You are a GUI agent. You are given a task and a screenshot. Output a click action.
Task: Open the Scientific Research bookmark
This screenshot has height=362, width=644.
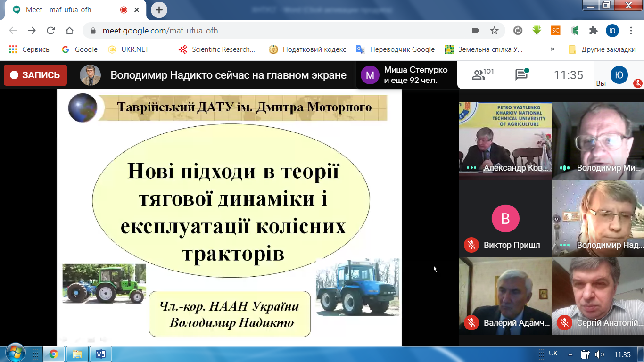[x=217, y=49]
